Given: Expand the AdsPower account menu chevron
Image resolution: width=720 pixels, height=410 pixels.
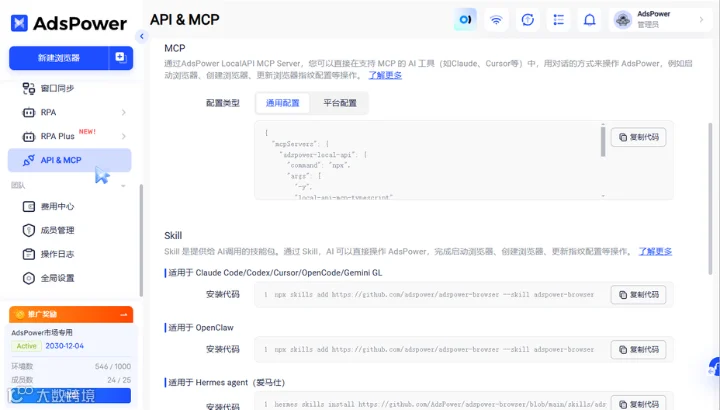Looking at the screenshot, I should (701, 20).
